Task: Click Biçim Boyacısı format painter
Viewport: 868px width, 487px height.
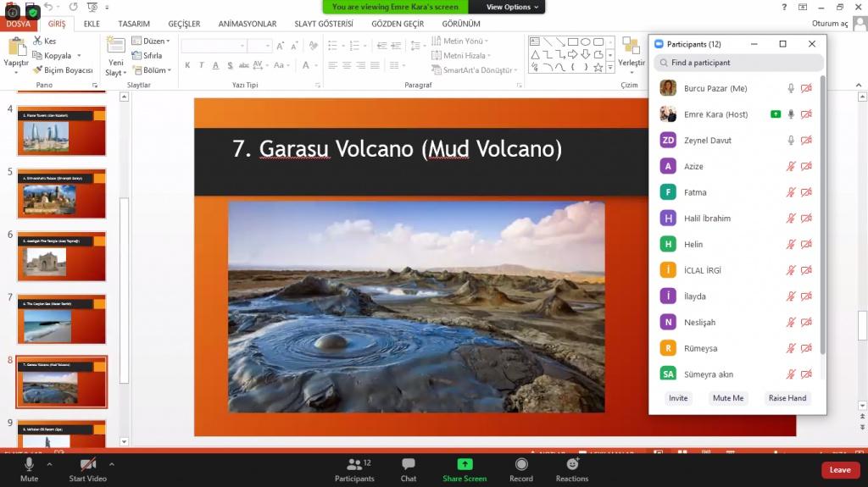Action: pos(64,70)
